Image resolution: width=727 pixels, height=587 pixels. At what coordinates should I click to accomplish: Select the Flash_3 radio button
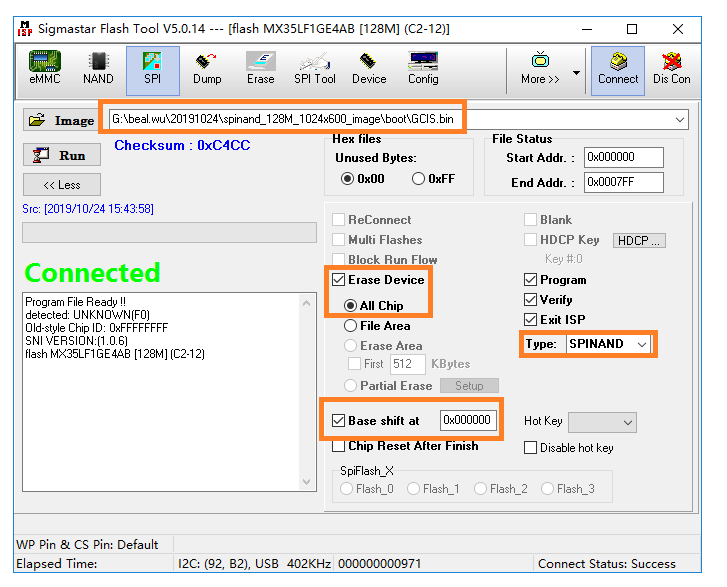click(x=547, y=489)
